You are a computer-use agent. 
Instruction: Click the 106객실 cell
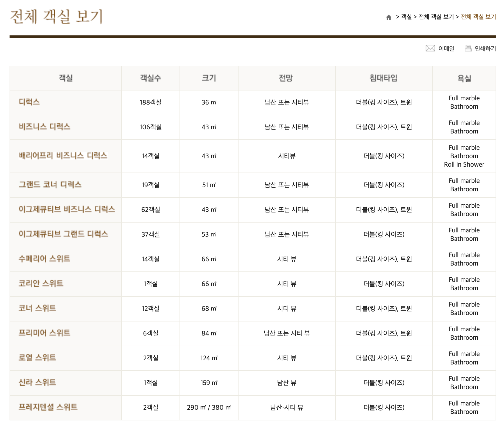point(151,127)
